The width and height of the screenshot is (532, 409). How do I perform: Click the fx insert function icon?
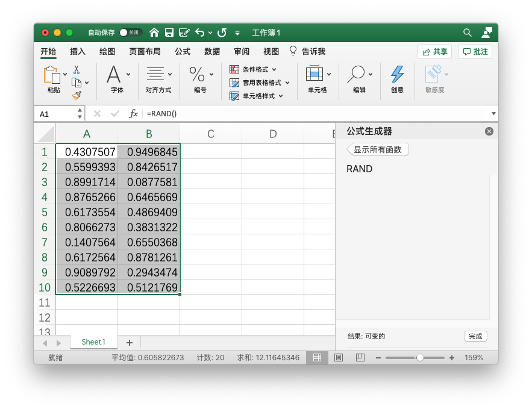(x=134, y=113)
